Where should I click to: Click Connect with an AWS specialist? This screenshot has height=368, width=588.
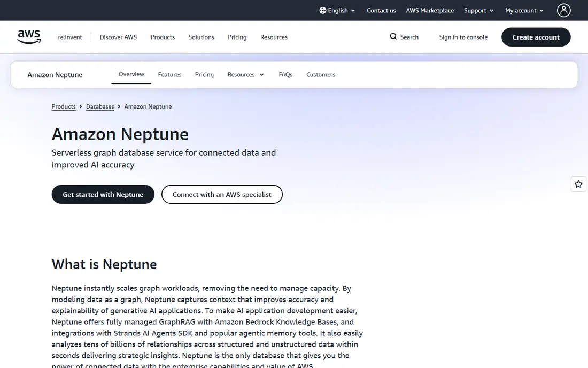click(222, 194)
